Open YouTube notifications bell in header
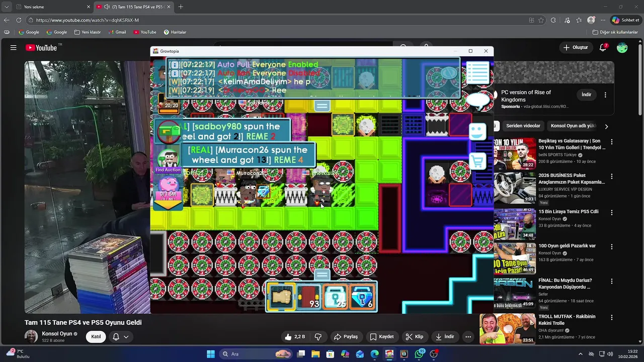Screen dimensions: 644x362 (x=603, y=47)
